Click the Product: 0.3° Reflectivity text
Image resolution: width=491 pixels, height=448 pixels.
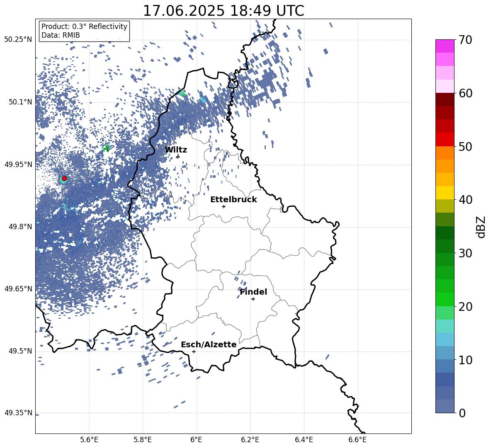click(84, 27)
